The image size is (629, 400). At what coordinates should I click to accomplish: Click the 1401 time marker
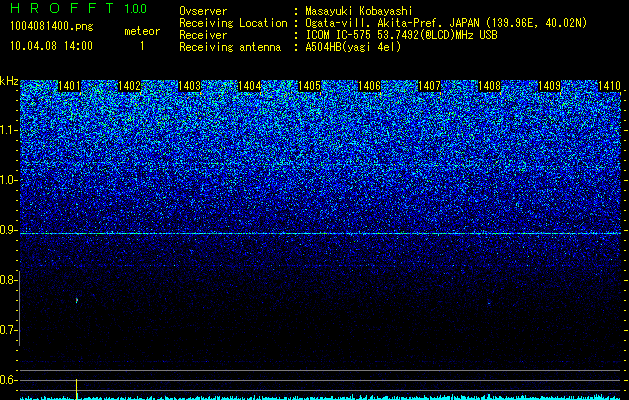pyautogui.click(x=69, y=86)
